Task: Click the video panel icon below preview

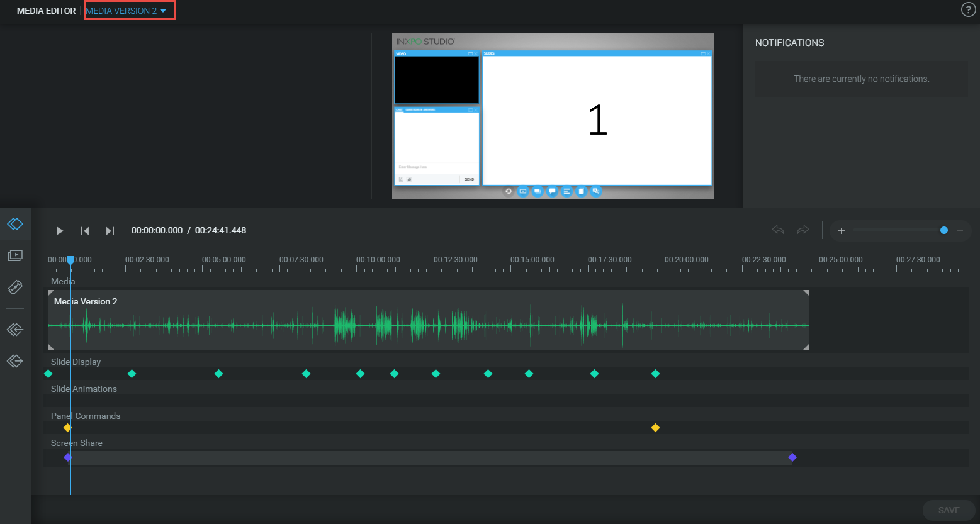Action: [x=522, y=191]
